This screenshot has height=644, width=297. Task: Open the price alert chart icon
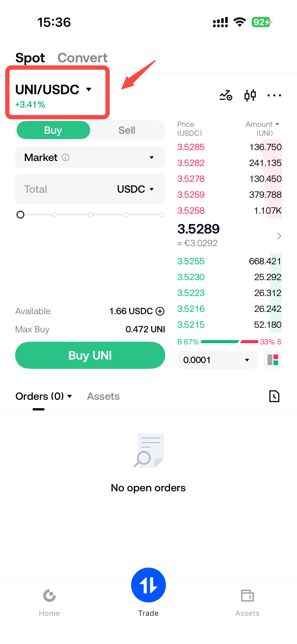click(226, 95)
